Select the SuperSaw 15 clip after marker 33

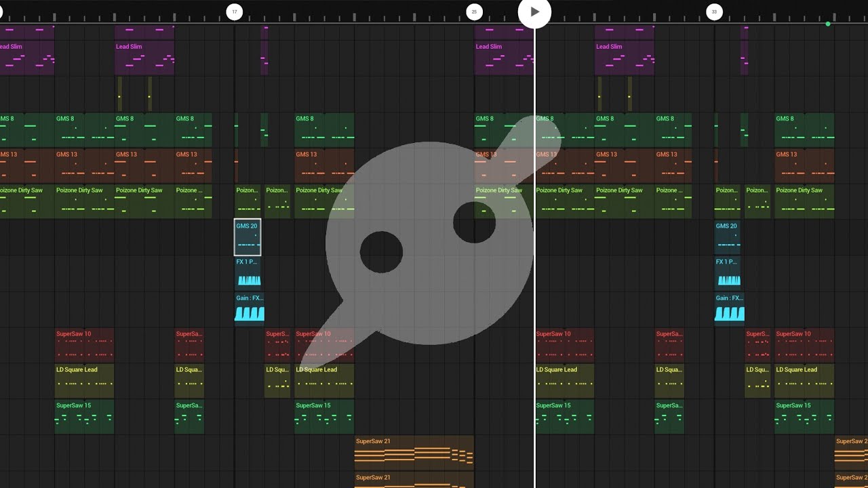point(804,417)
